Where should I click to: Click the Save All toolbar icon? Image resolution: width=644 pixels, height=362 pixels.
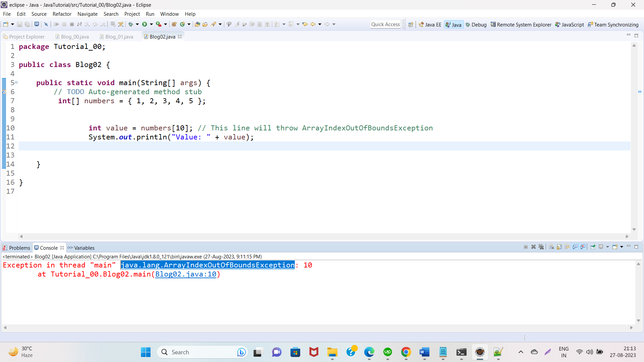27,24
